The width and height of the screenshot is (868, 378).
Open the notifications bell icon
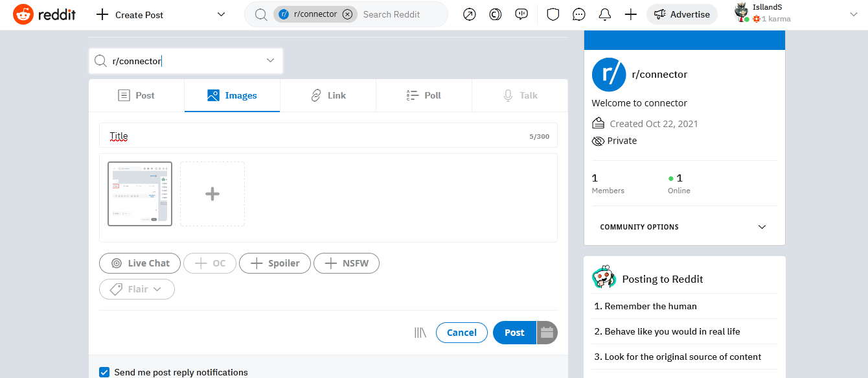click(x=605, y=14)
